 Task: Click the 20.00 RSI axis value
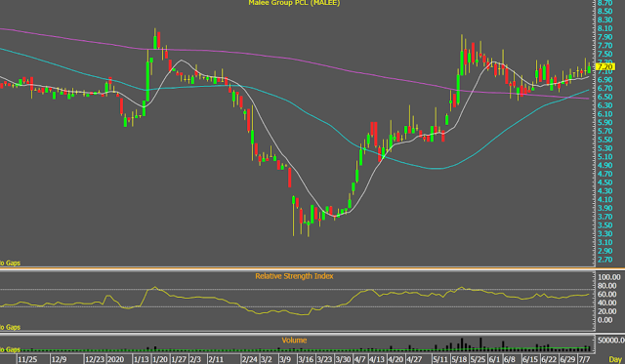coord(608,311)
